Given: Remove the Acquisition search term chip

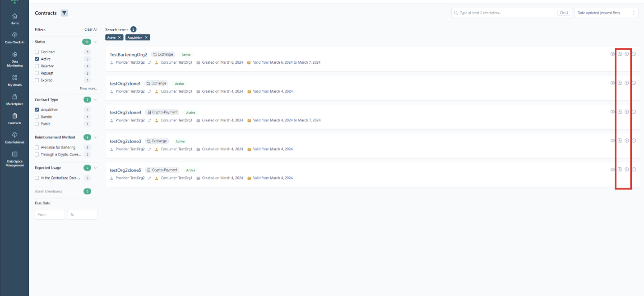Looking at the screenshot, I should [146, 38].
